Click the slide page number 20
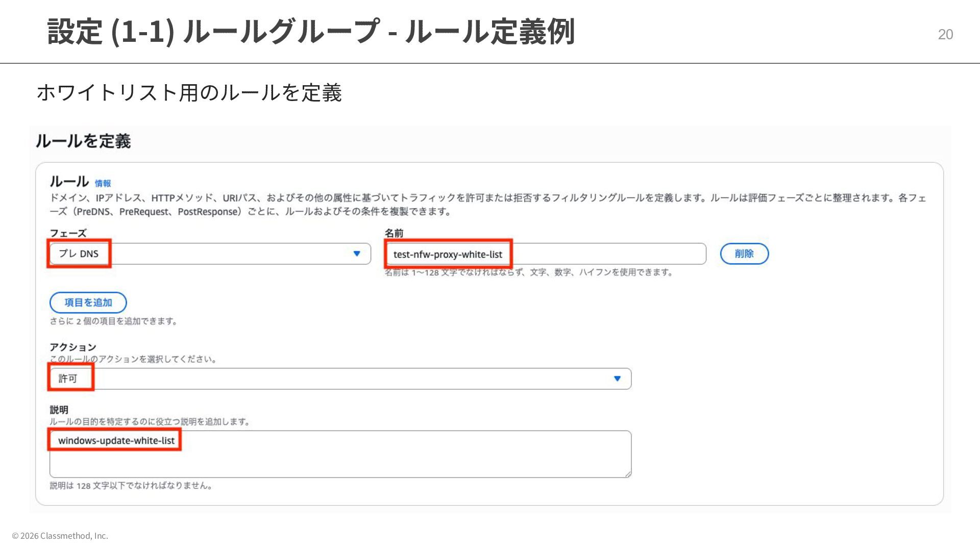This screenshot has height=551, width=980. pos(945,34)
